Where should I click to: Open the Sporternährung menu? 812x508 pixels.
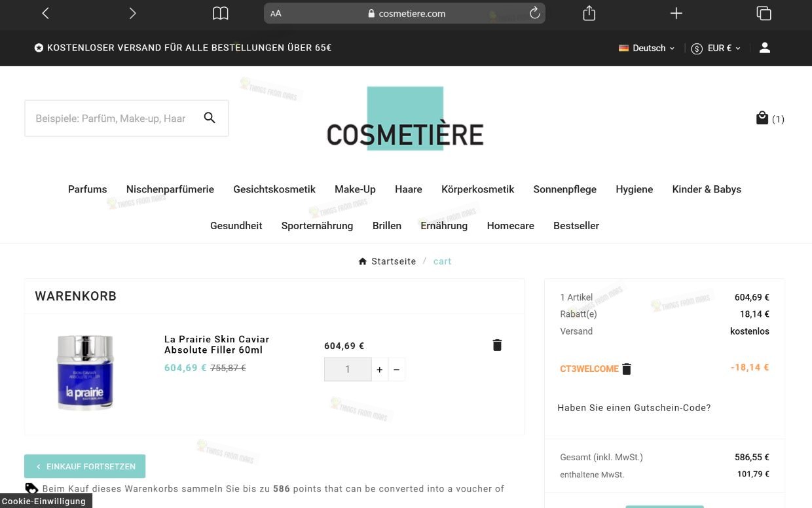317,225
